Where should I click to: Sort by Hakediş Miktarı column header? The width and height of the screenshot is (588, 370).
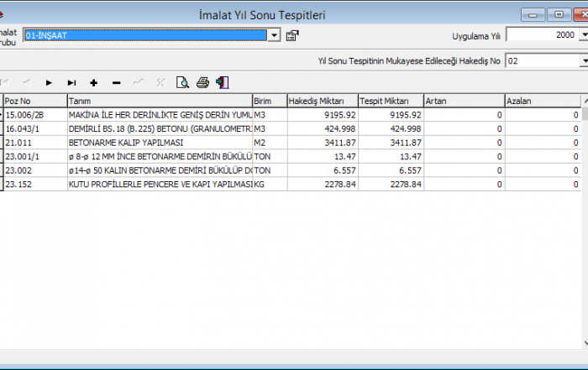tap(321, 101)
